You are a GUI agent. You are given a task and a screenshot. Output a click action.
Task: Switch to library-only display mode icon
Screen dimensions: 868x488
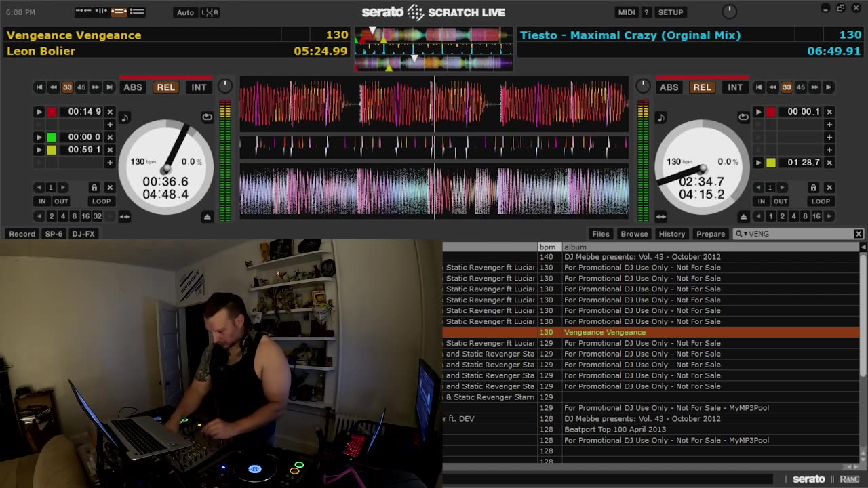pos(137,12)
